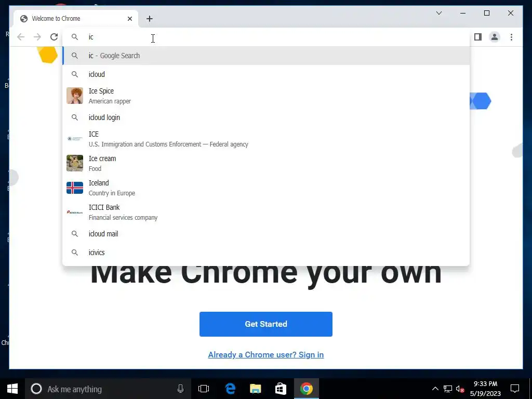532x399 pixels.
Task: Click the Ice Spice thumbnail photo
Action: pos(75,96)
